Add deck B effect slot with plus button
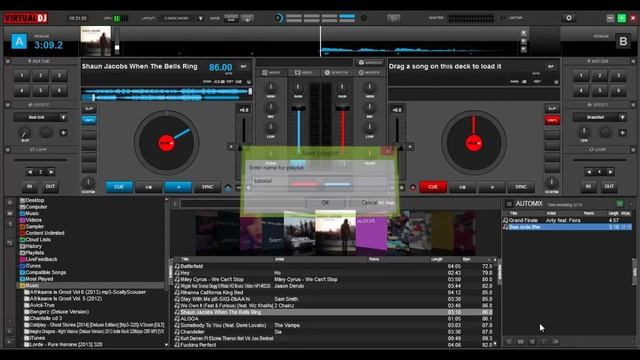Image resolution: width=640 pixels, height=360 pixels. coord(622,133)
